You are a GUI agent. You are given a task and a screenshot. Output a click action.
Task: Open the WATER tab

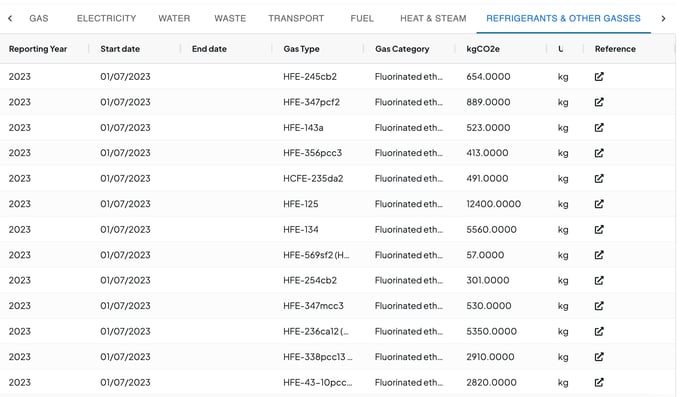pos(174,18)
